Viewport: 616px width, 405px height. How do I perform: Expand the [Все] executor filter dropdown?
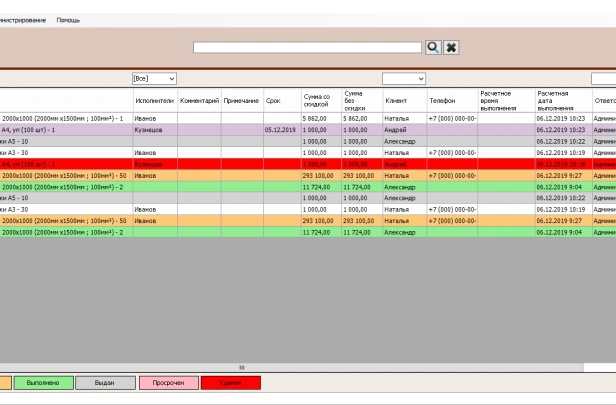tap(154, 78)
